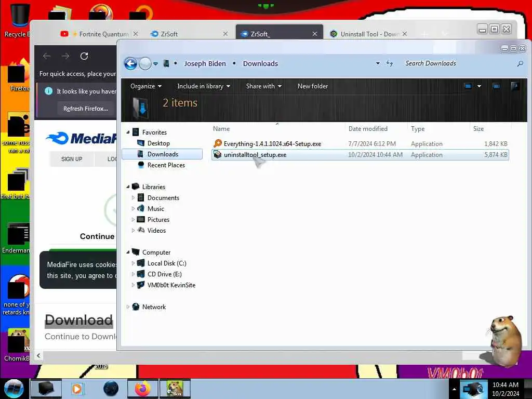This screenshot has width=532, height=399.
Task: Select CD Drive (E:)
Action: pyautogui.click(x=164, y=274)
